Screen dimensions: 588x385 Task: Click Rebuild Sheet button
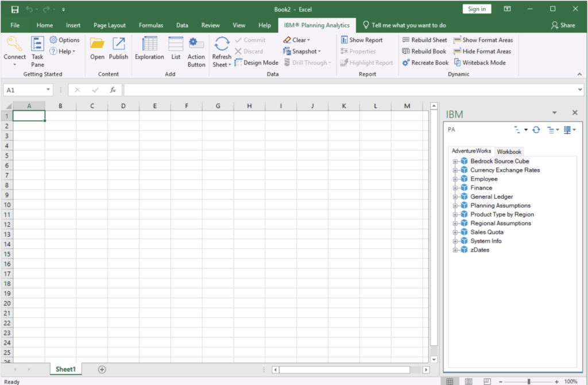coord(425,40)
